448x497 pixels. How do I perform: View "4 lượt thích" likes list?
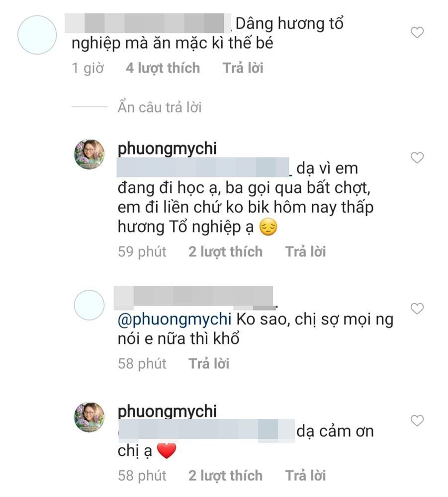tap(163, 68)
